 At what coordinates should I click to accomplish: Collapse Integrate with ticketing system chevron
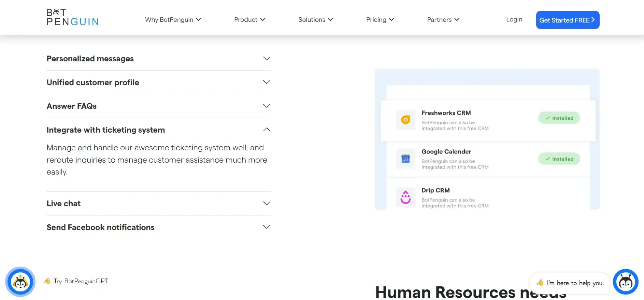click(x=267, y=130)
